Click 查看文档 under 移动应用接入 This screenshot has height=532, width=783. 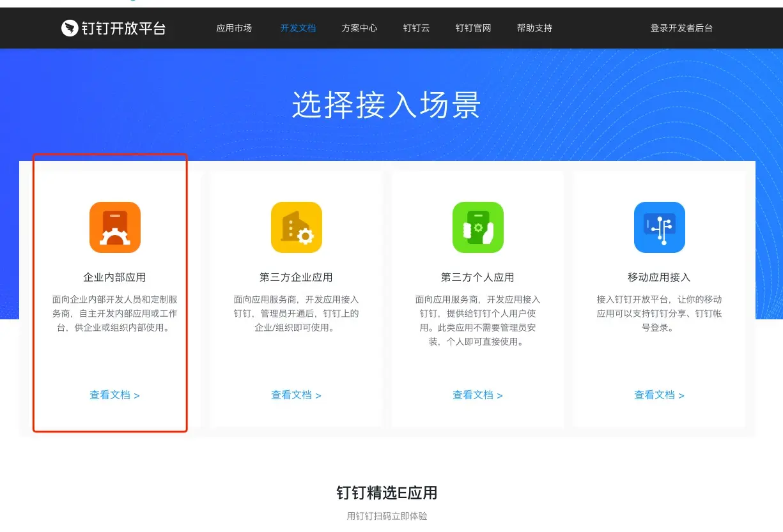click(659, 395)
